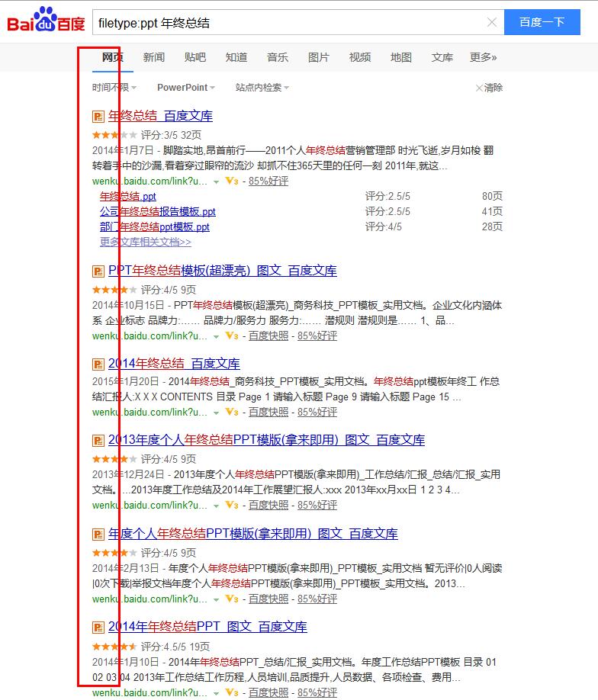The height and width of the screenshot is (700, 598).
Task: Click V3 badge under 2014年年终总结PPT result
Action: tap(232, 692)
